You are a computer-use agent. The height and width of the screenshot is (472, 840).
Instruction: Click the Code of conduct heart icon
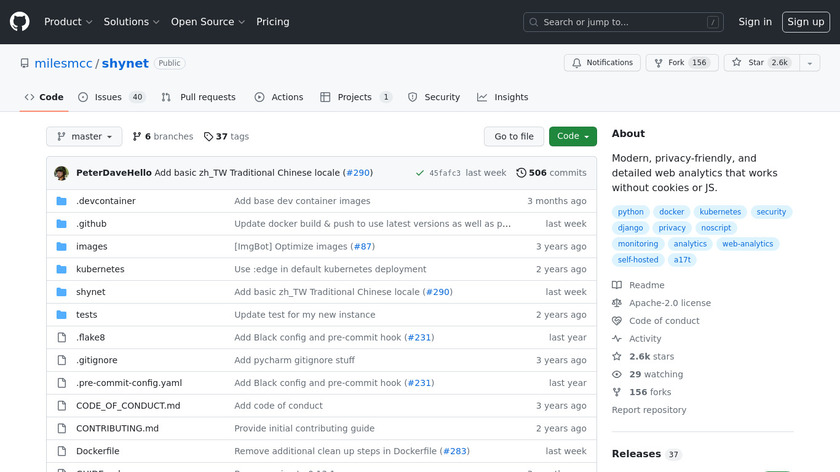coord(617,321)
